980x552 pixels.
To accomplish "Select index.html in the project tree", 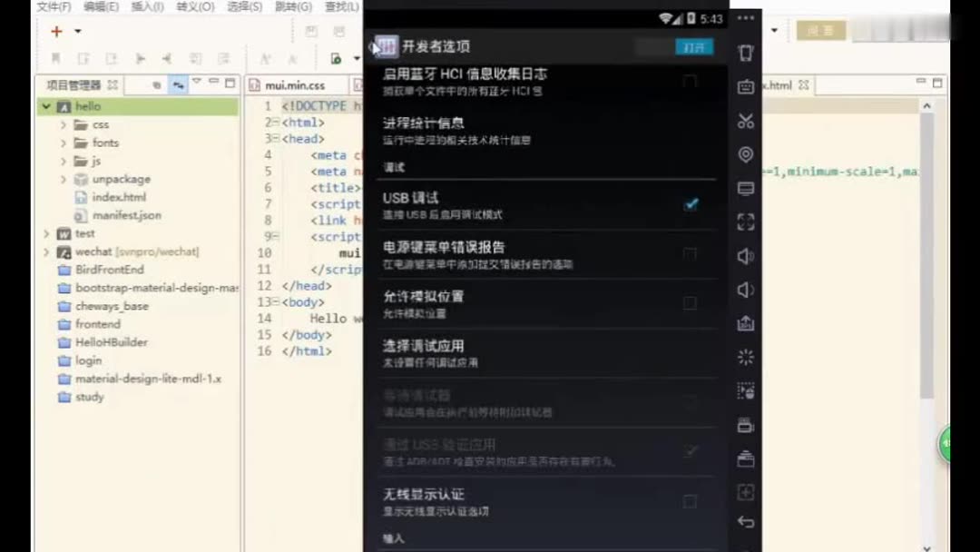I will pos(119,197).
